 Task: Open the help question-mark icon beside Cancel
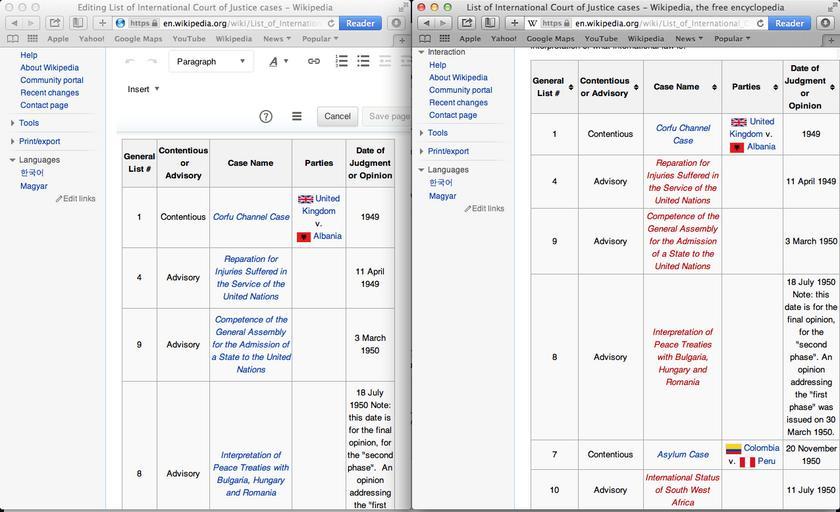click(x=266, y=116)
